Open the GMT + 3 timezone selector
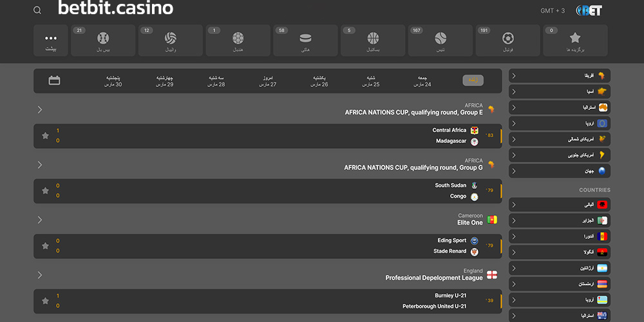 (553, 11)
